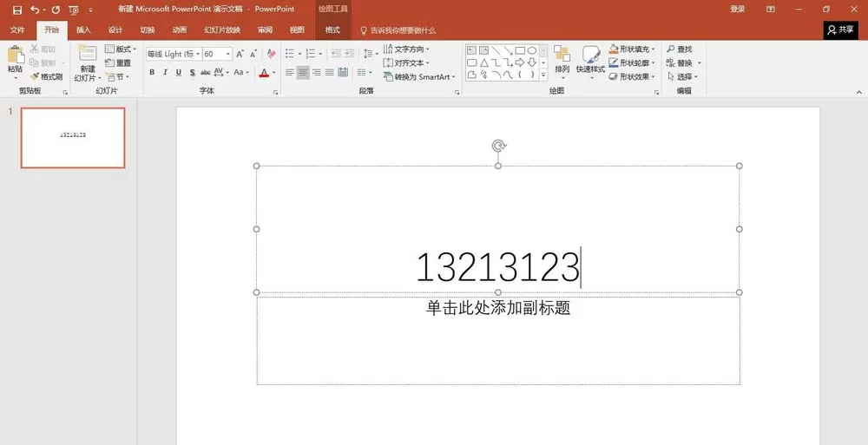Open Shape Outline (形状轮廓) dropdown
Screen dimensions: 868x445
coord(632,63)
